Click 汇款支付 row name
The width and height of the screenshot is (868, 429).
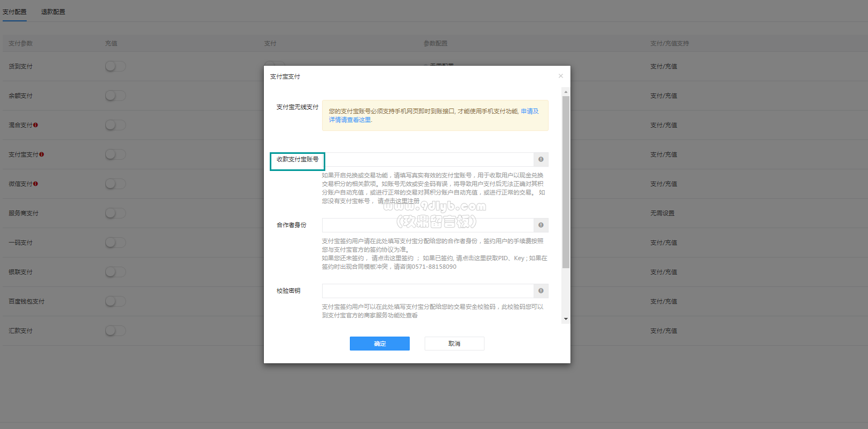click(21, 331)
